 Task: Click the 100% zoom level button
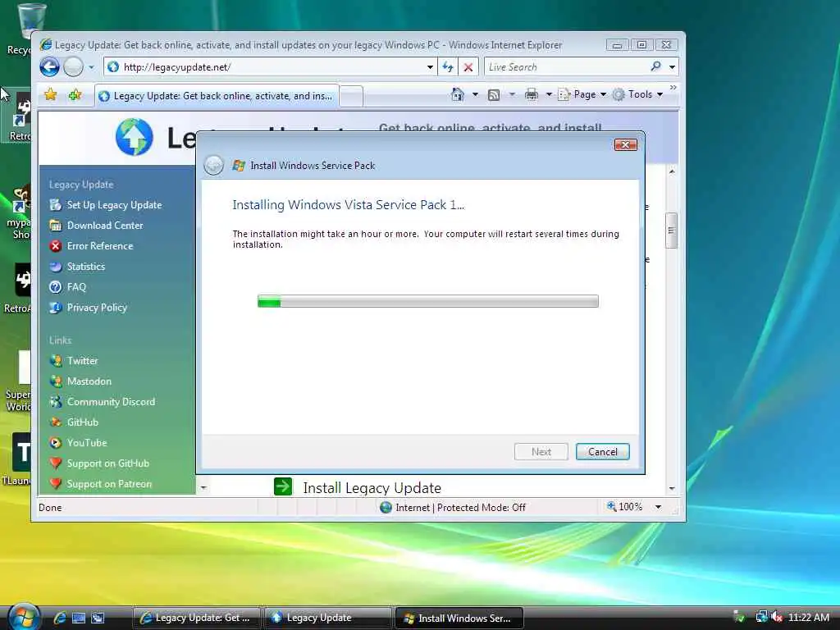(x=624, y=507)
